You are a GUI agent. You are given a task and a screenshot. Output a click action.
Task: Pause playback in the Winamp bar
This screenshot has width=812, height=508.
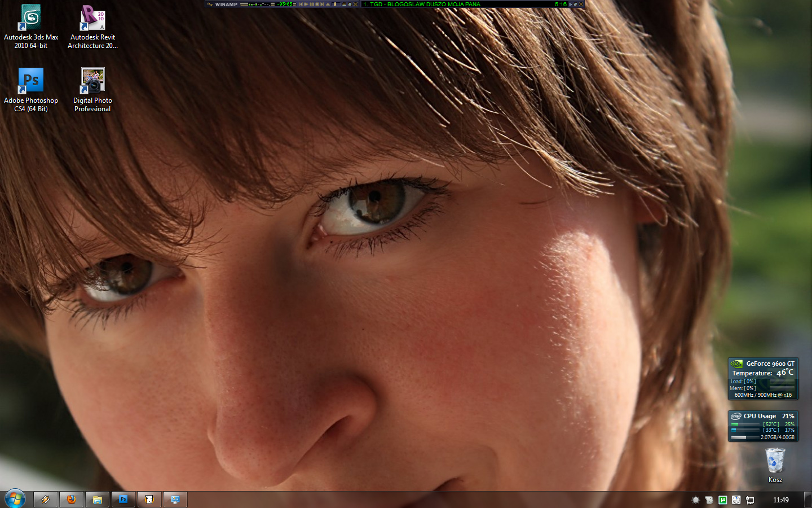click(312, 4)
